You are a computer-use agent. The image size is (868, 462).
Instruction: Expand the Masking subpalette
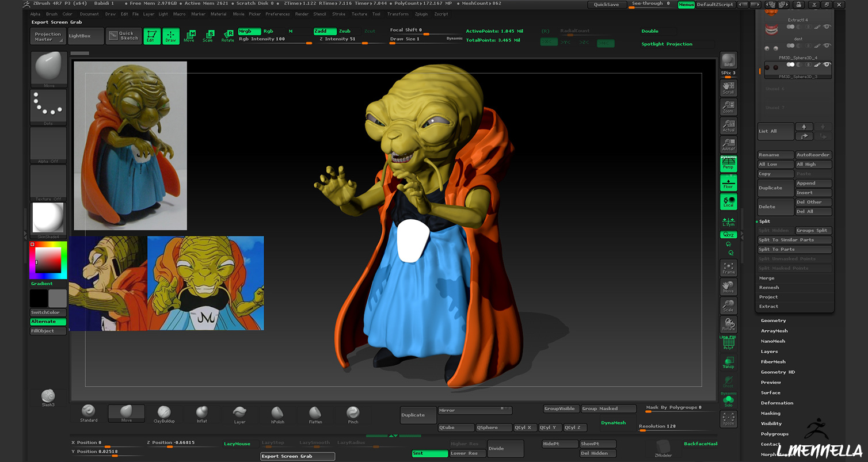click(771, 413)
